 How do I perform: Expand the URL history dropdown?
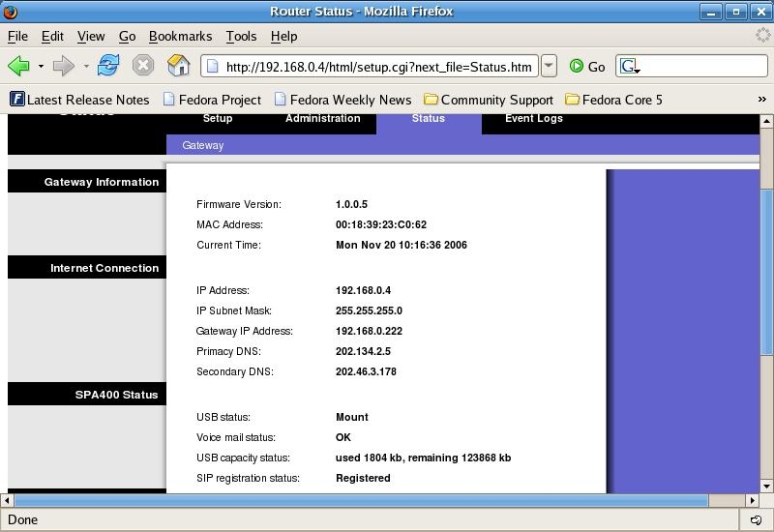pos(549,66)
